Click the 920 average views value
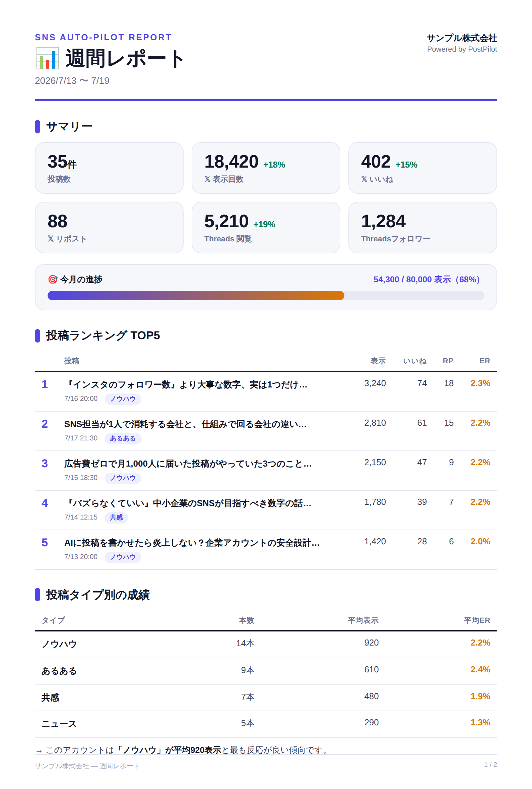Image resolution: width=532 pixels, height=789 pixels. point(372,643)
